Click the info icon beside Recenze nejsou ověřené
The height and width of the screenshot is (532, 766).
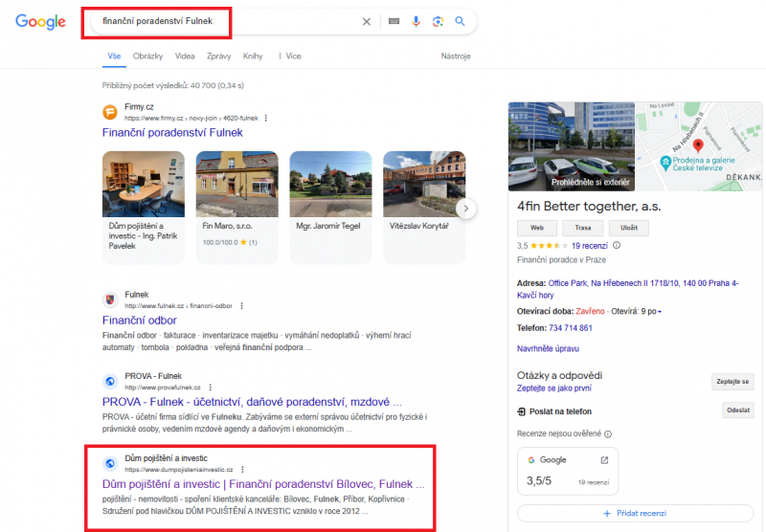point(608,433)
